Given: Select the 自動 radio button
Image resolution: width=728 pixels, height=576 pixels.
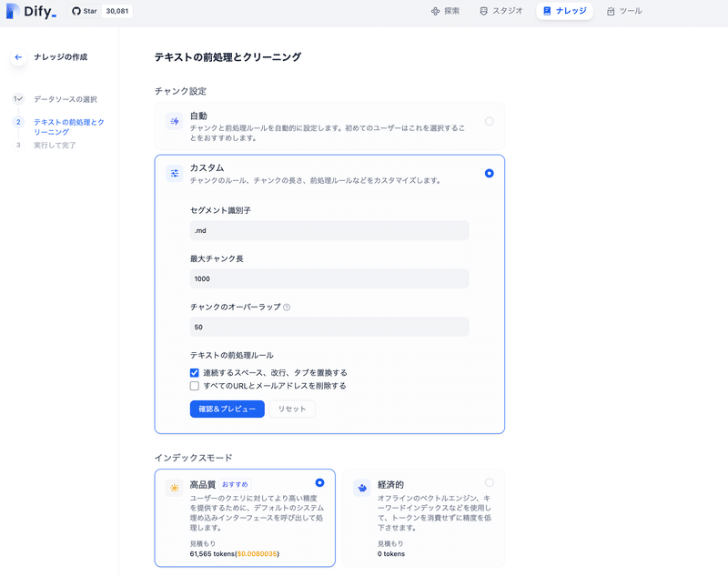Looking at the screenshot, I should 489,119.
